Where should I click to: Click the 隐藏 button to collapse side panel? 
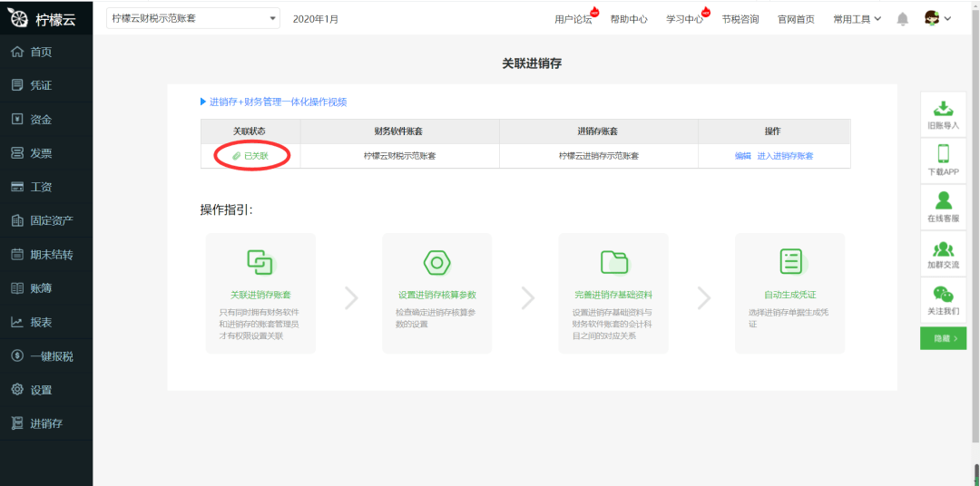pyautogui.click(x=943, y=338)
